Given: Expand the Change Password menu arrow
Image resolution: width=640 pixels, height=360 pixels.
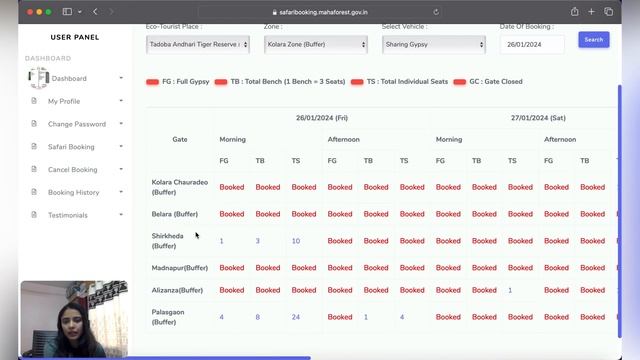Looking at the screenshot, I should click(121, 123).
